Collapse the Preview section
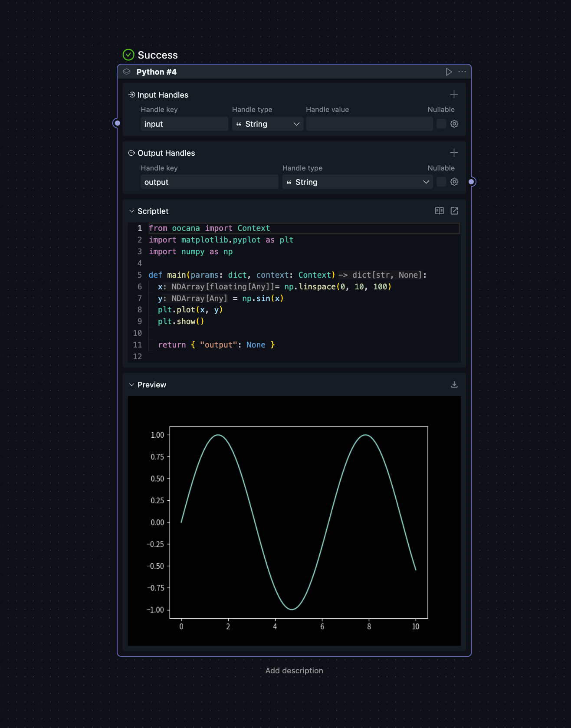The image size is (571, 728). coord(131,385)
